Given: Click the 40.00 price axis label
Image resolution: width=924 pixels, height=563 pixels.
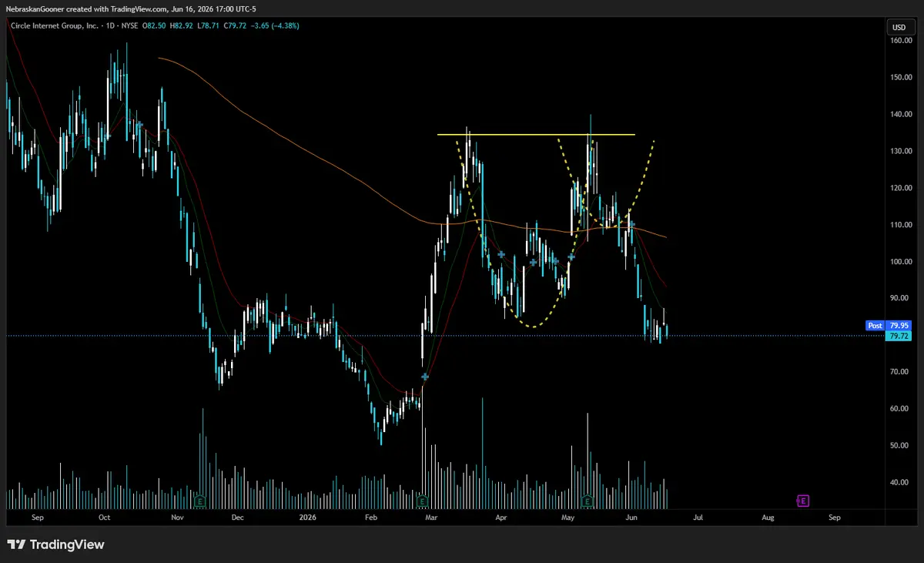Looking at the screenshot, I should pos(901,483).
